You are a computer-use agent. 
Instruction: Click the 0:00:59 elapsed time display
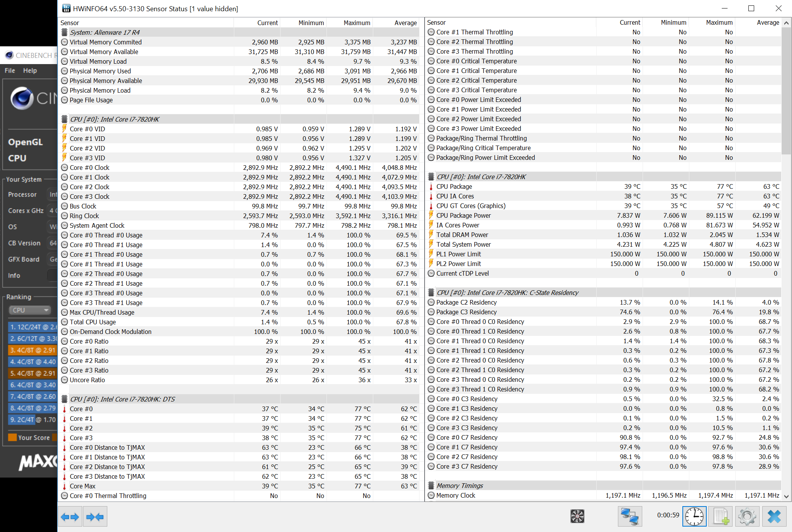[x=668, y=515]
